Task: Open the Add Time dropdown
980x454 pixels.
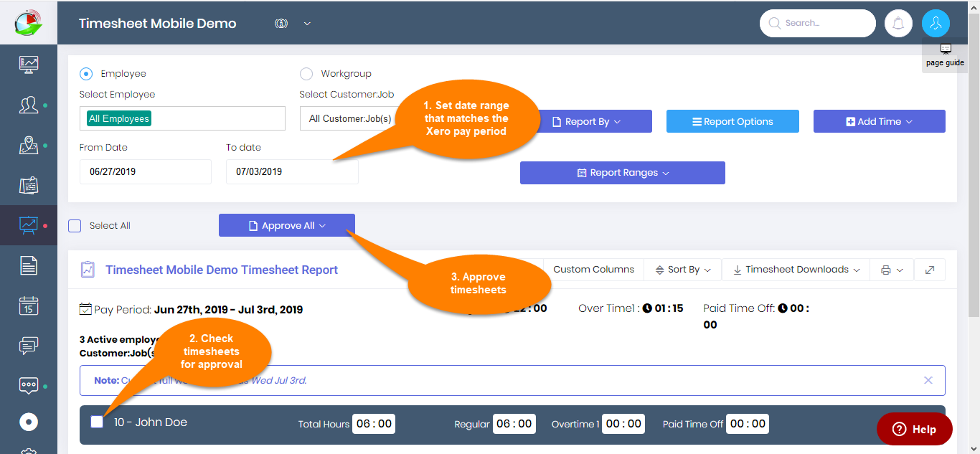Action: (x=879, y=121)
